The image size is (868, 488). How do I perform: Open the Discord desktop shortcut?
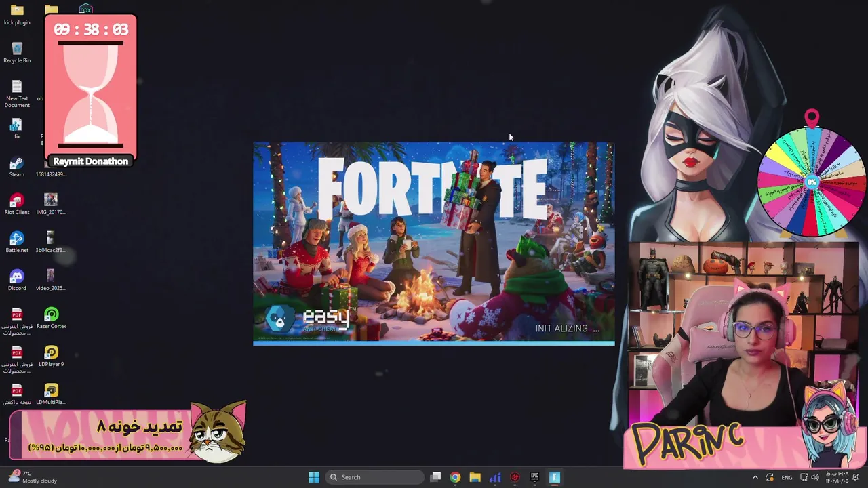(x=17, y=281)
